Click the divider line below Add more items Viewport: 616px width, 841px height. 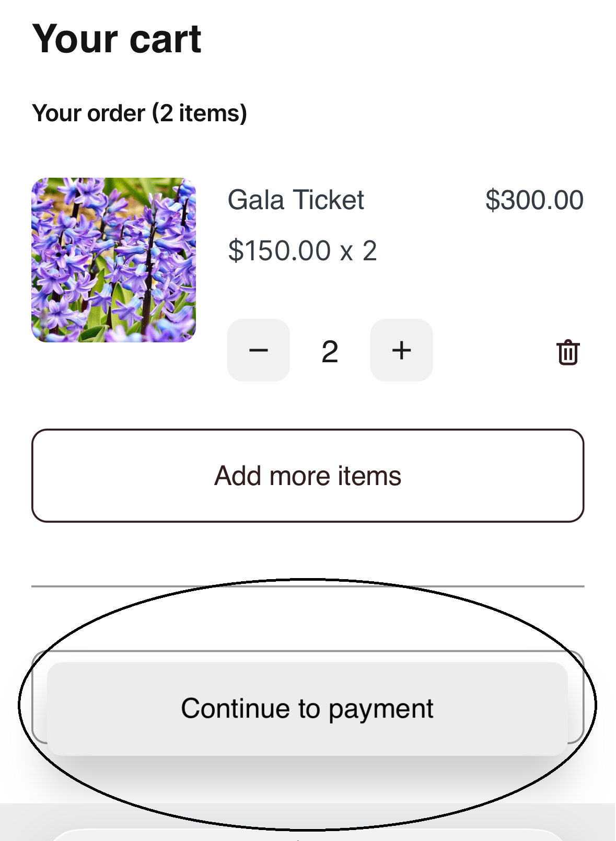(308, 586)
